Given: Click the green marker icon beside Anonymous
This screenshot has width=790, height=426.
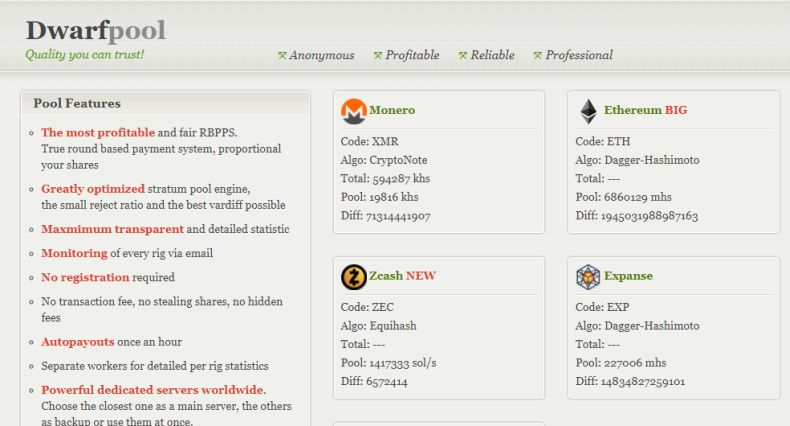Looking at the screenshot, I should (x=282, y=55).
